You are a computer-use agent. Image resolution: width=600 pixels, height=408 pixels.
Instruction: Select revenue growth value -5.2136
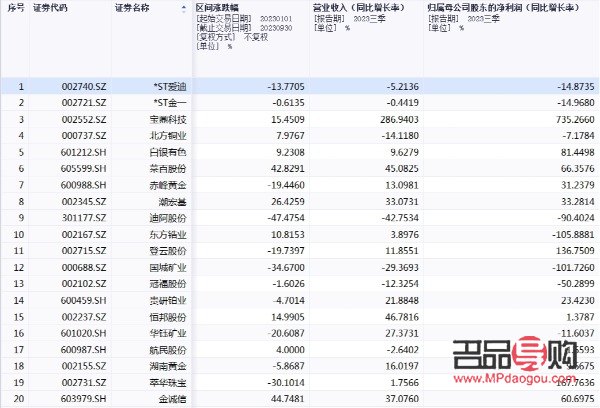point(403,86)
